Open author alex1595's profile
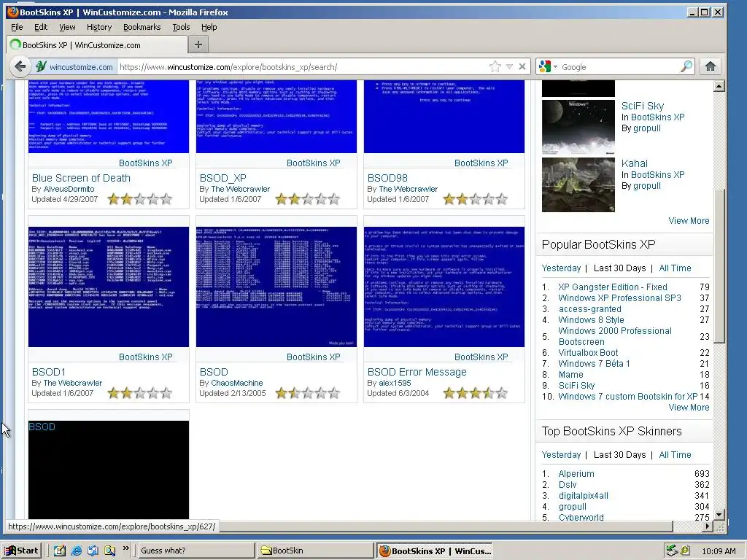The width and height of the screenshot is (747, 560). tap(395, 383)
